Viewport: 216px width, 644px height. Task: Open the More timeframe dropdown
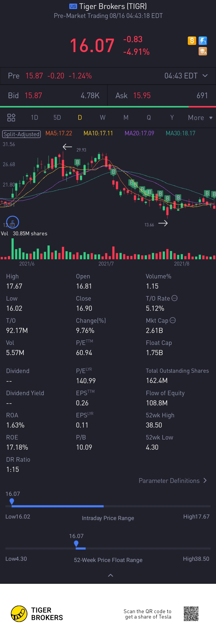pos(200,118)
